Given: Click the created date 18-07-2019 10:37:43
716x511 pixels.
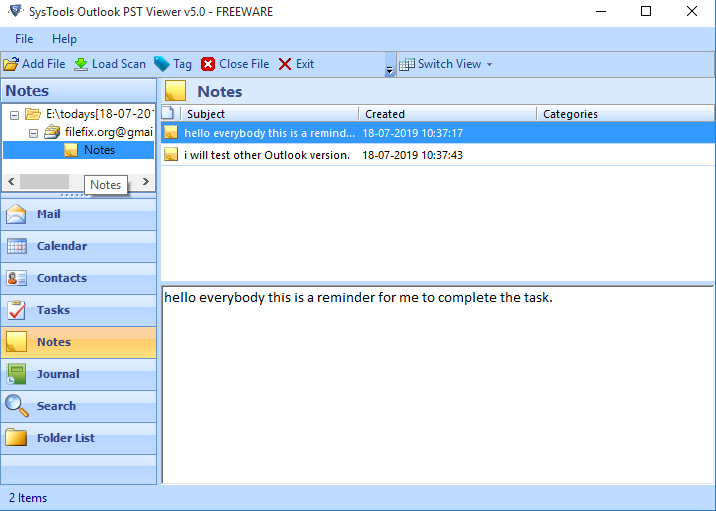Looking at the screenshot, I should pyautogui.click(x=413, y=155).
